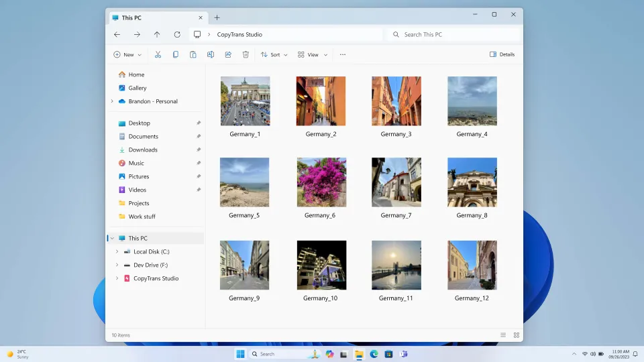Open the weather widget showing 24°C
The image size is (644, 362).
tap(17, 354)
